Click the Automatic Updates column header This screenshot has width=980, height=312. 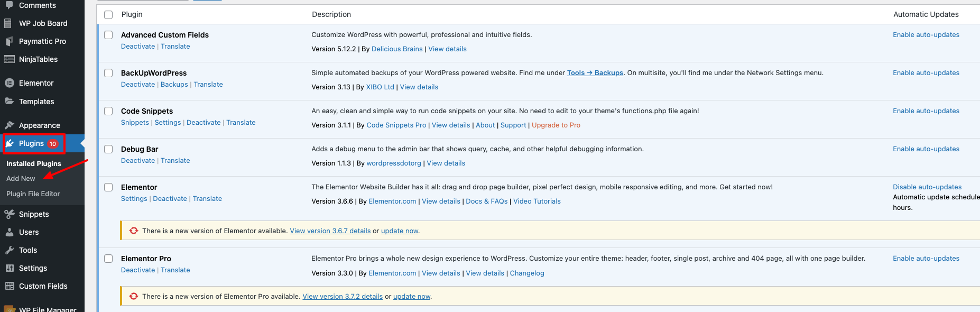point(926,15)
